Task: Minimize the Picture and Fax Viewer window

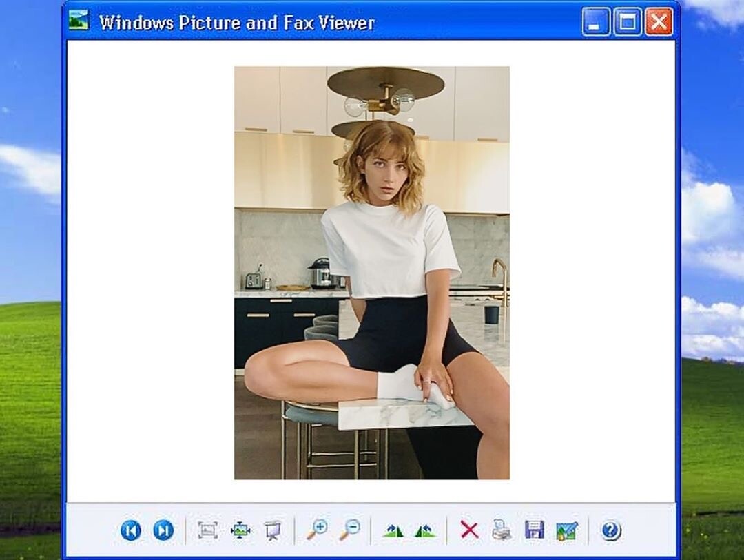Action: tap(595, 22)
